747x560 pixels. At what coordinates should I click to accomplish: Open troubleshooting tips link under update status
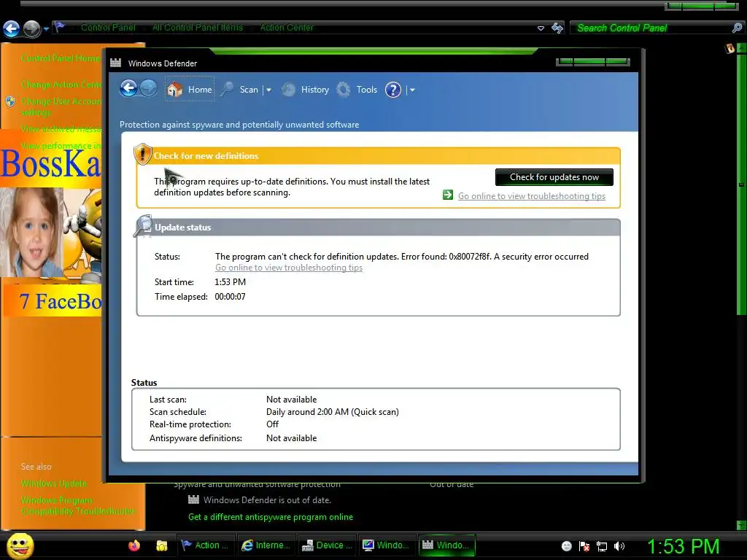click(x=289, y=268)
